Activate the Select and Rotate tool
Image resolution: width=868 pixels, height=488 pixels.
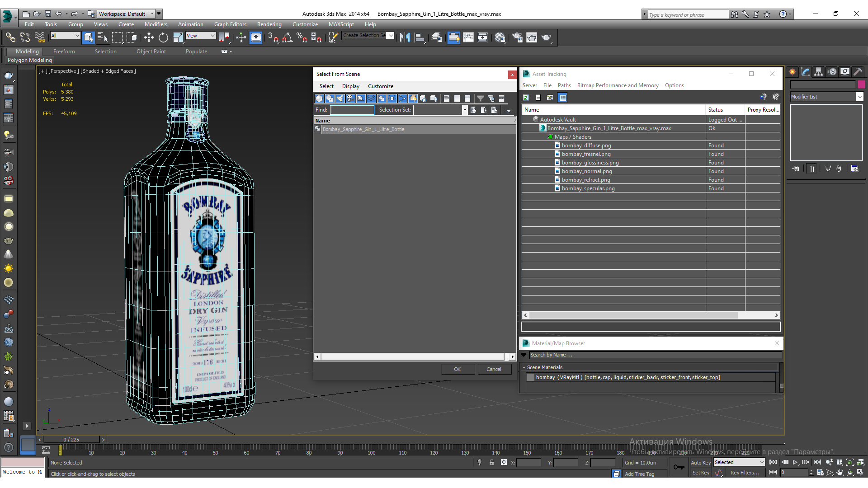(x=163, y=38)
